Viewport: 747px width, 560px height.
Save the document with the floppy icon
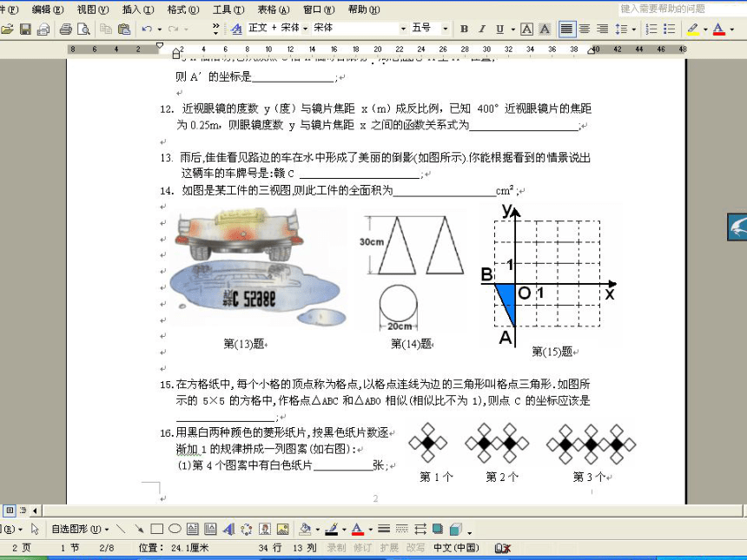tap(25, 30)
